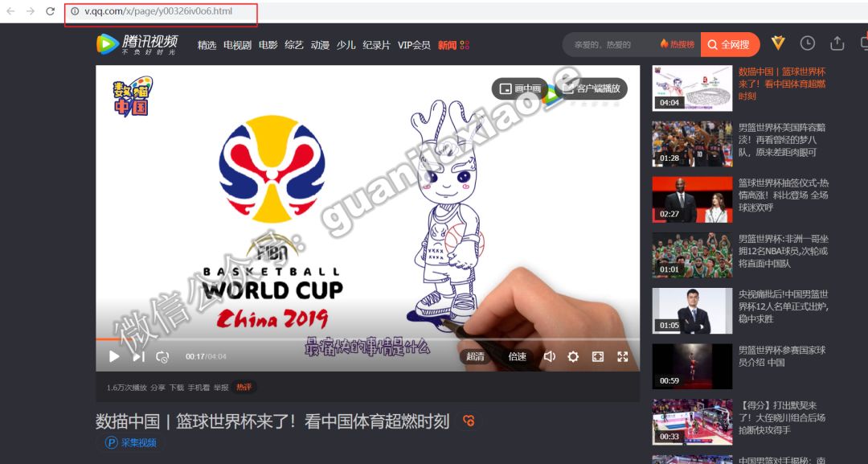
Task: Activate web fullscreen mode icon
Action: click(x=598, y=356)
